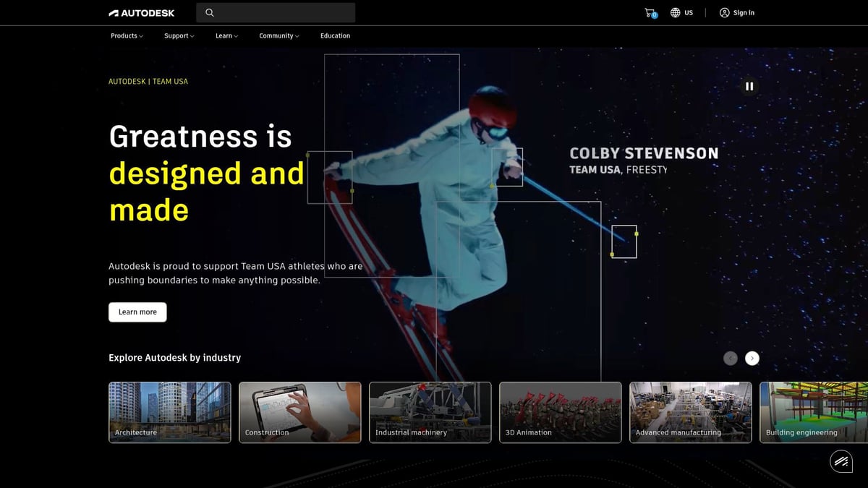This screenshot has height=488, width=868.
Task: Open the Industrial machinery card
Action: tap(430, 412)
